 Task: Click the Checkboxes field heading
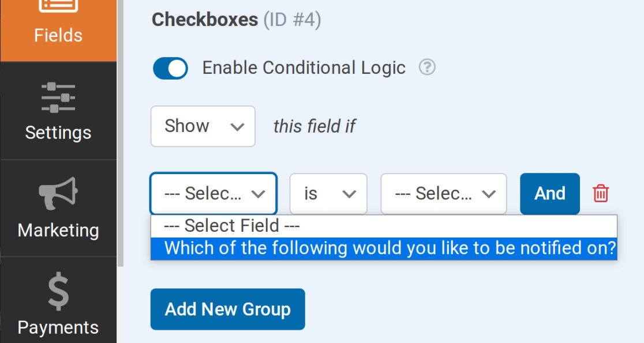(x=204, y=19)
